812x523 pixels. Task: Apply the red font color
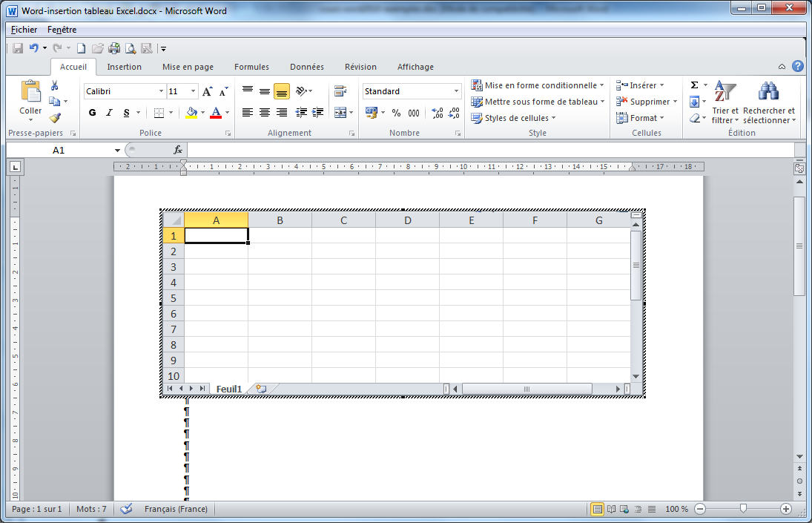(216, 112)
